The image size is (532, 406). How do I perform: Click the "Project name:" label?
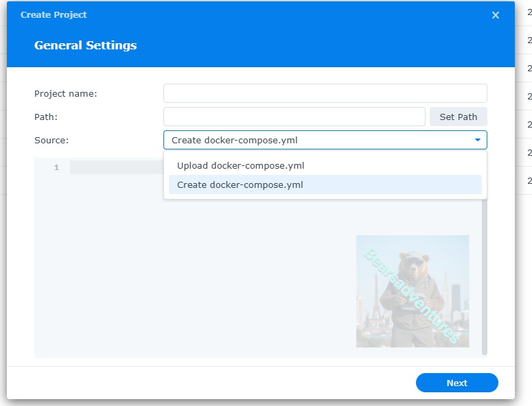(66, 93)
